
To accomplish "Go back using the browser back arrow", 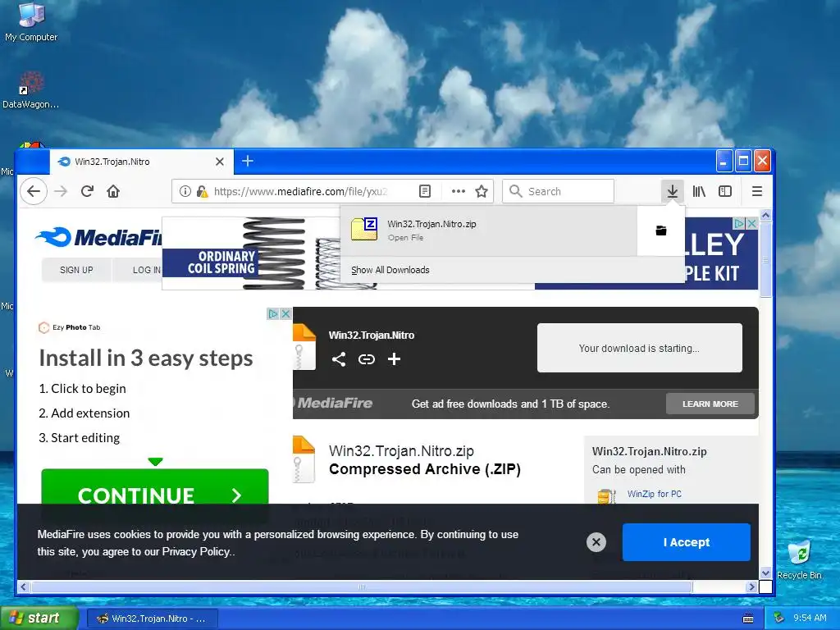I will 33,191.
